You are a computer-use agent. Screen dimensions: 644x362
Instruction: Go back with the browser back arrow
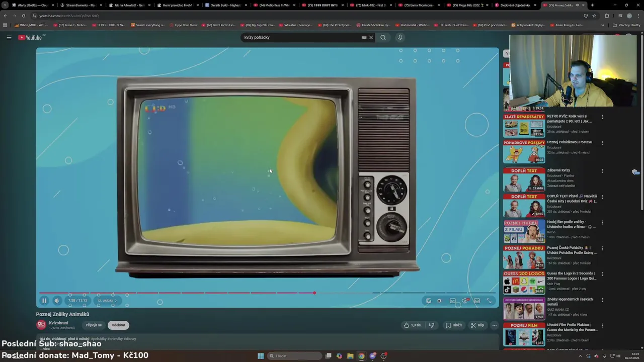6,16
